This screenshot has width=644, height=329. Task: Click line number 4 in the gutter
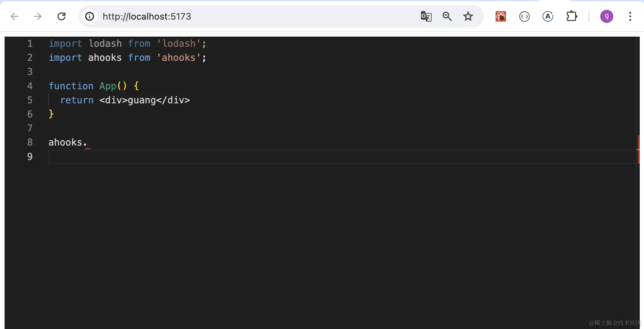pyautogui.click(x=30, y=86)
